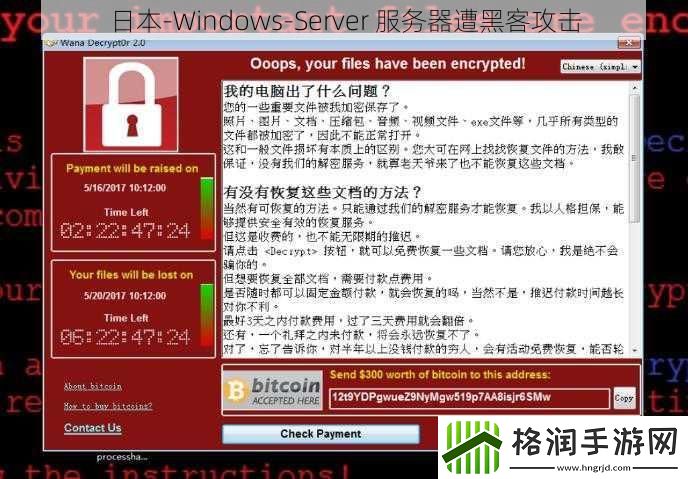The width and height of the screenshot is (688, 479).
Task: Click the bitcoin accepted here logo
Action: point(272,390)
